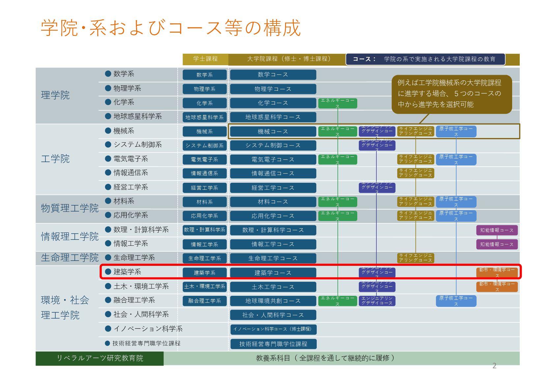Click the page number 2
The height and width of the screenshot is (392, 555).
click(x=494, y=366)
